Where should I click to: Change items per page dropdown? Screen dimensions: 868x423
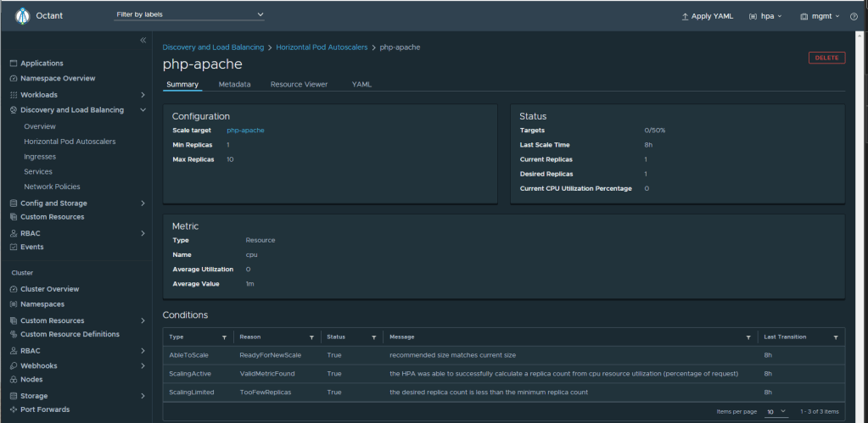(776, 411)
